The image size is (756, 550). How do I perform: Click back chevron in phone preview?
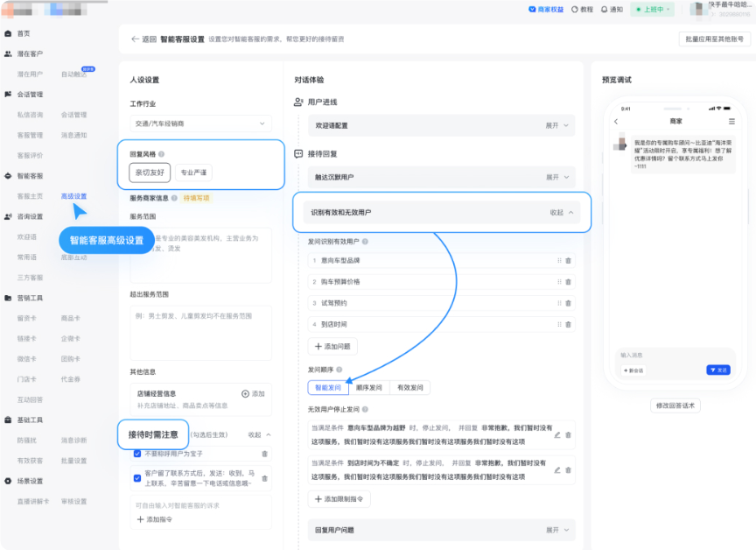click(616, 122)
